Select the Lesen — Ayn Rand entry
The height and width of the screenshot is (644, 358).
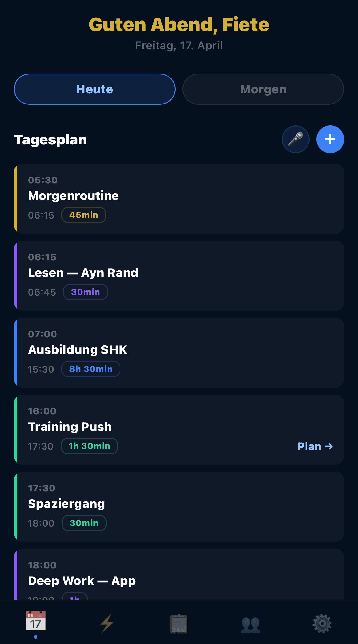179,275
